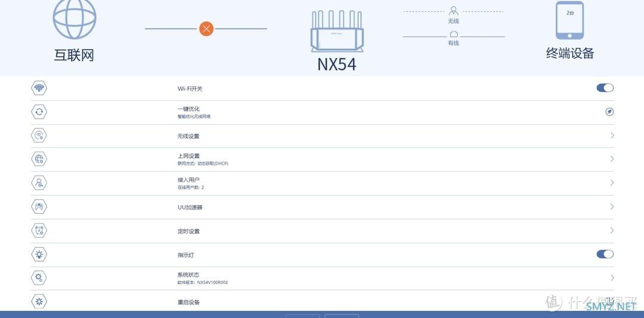Image resolution: width=644 pixels, height=318 pixels.
Task: Click the NX54 router image
Action: [336, 32]
